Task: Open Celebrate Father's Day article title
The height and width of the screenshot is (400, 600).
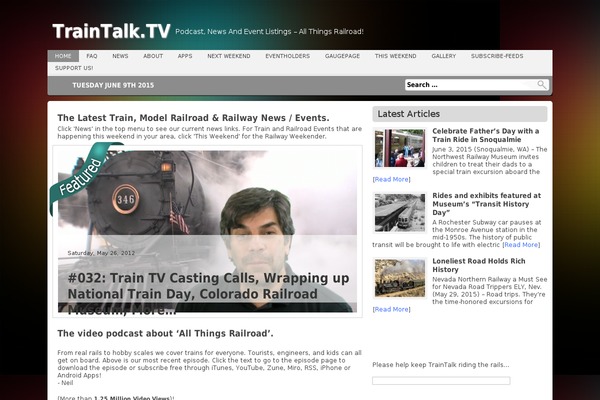Action: coord(486,135)
